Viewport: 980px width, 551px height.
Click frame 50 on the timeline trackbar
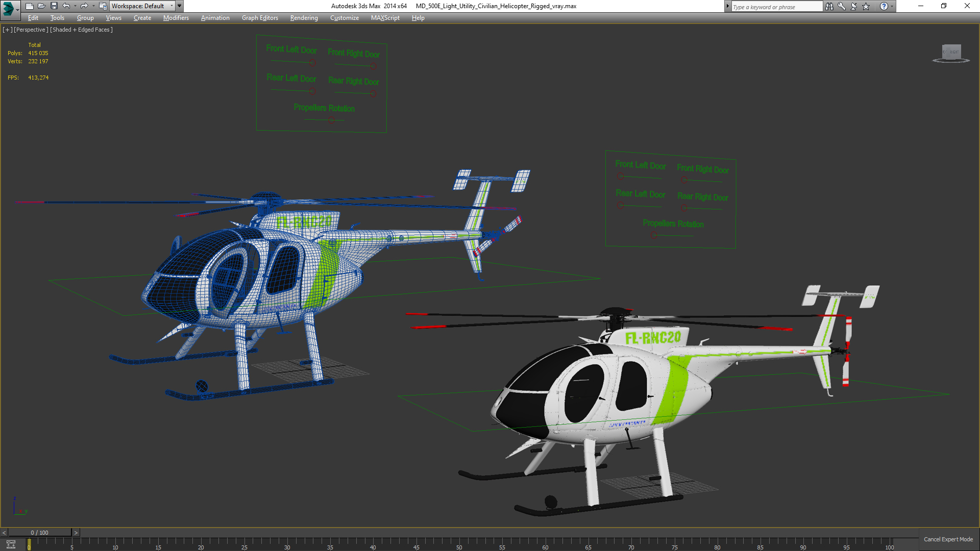coord(459,544)
